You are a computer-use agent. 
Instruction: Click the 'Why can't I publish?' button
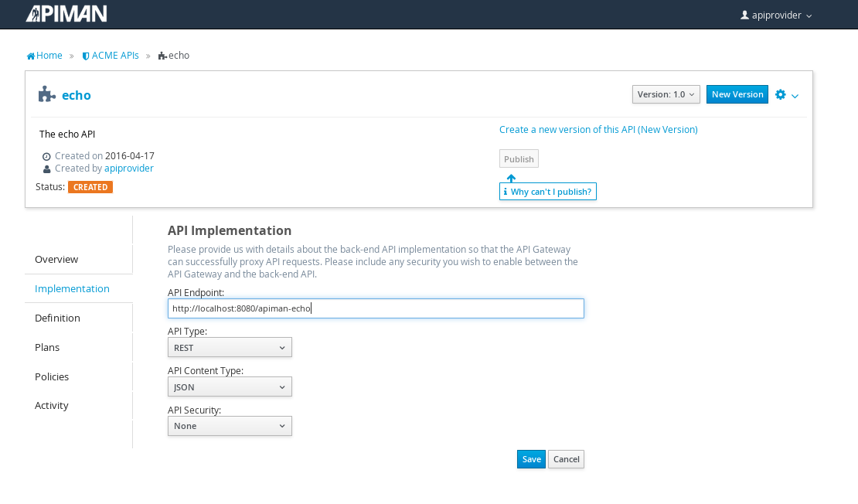pyautogui.click(x=548, y=192)
